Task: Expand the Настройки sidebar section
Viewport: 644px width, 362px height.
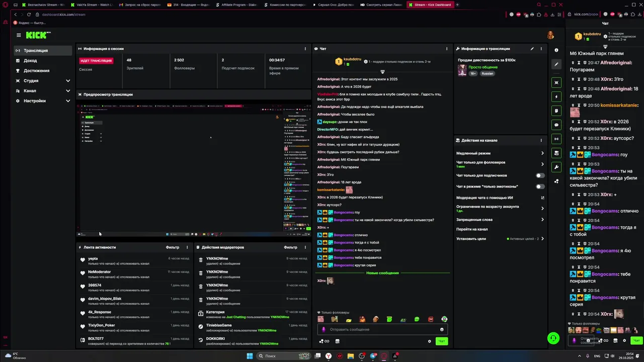Action: click(x=43, y=101)
